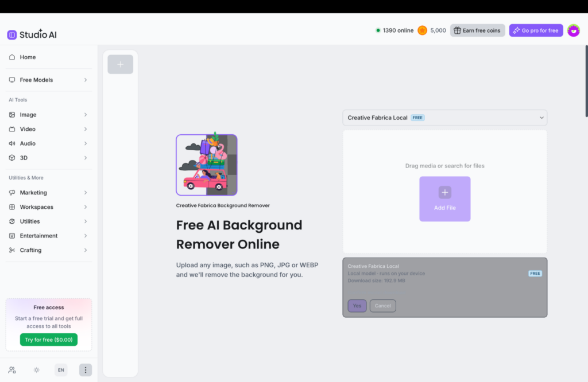Expand the Free Models chevron

(x=86, y=80)
